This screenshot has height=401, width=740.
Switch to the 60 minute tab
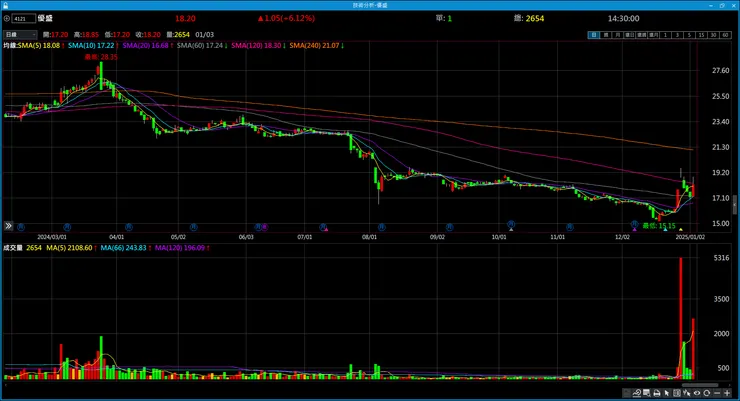[x=726, y=35]
